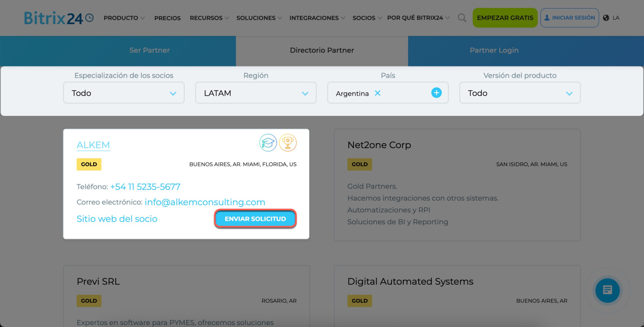Click 'ROSARIO, AR' location text
Screen dimensions: 644x327
tap(279, 301)
